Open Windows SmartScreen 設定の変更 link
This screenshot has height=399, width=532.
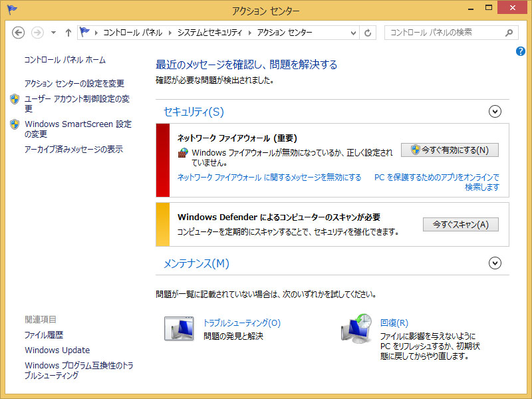pyautogui.click(x=78, y=129)
